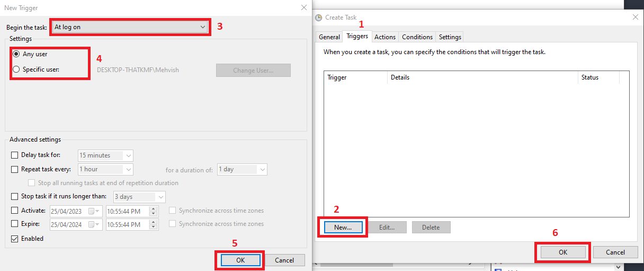Click the Create Task clock icon
The width and height of the screenshot is (644, 271).
[x=319, y=18]
